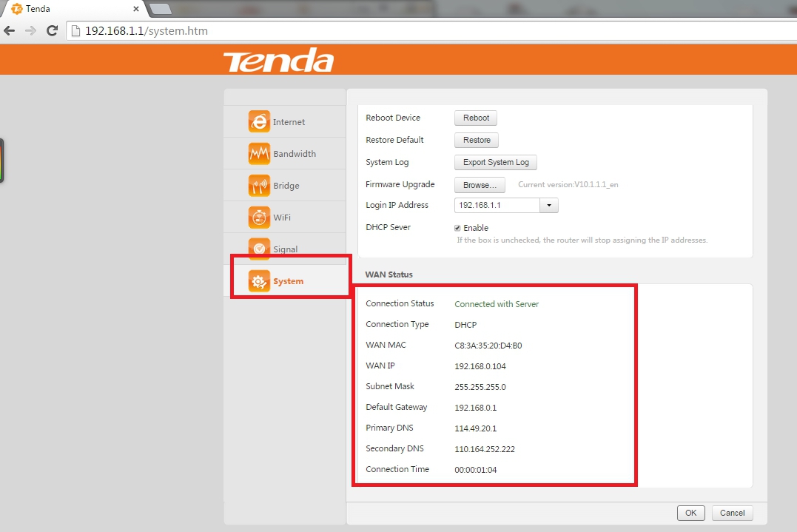Viewport: 797px width, 532px height.
Task: Click the Reboot Device label
Action: pyautogui.click(x=393, y=118)
